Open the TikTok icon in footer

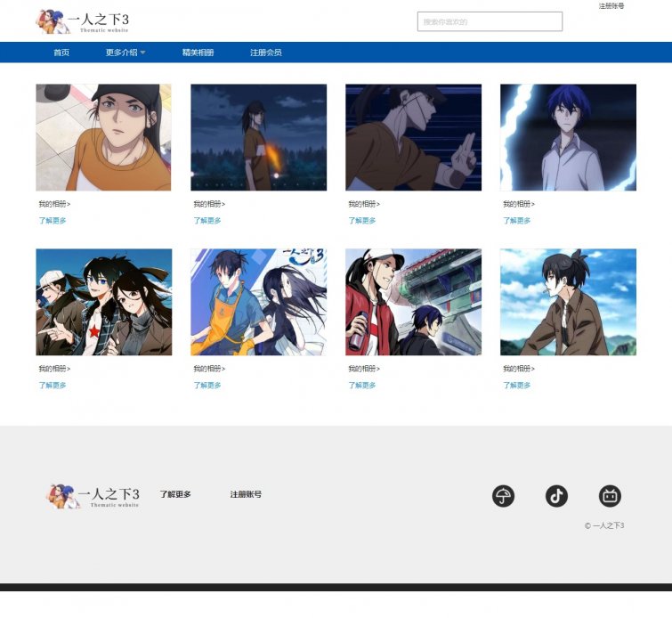pyautogui.click(x=556, y=496)
